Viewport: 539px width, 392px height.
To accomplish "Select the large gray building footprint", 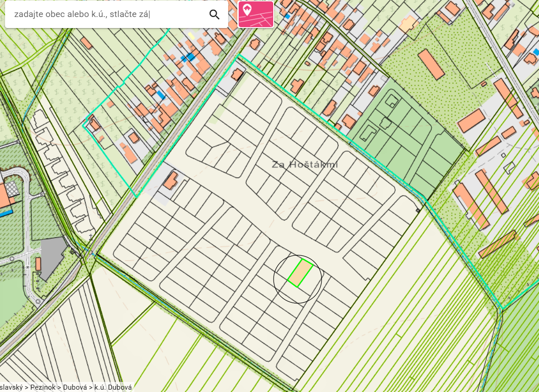I will (x=52, y=258).
